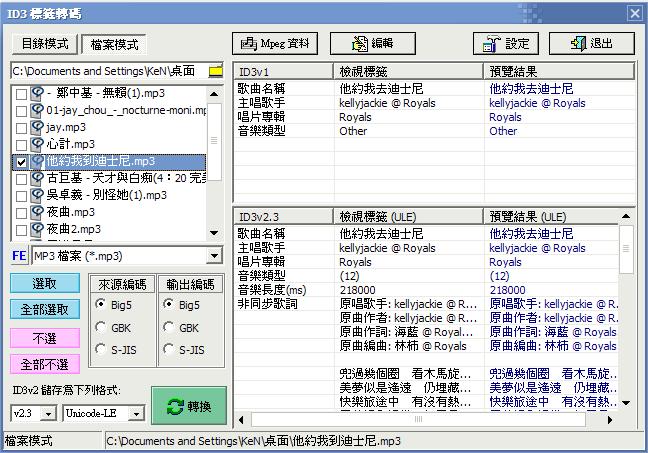Screen dimensions: 648x453
Task: Select the jay.mp3 file icon
Action: [x=37, y=127]
